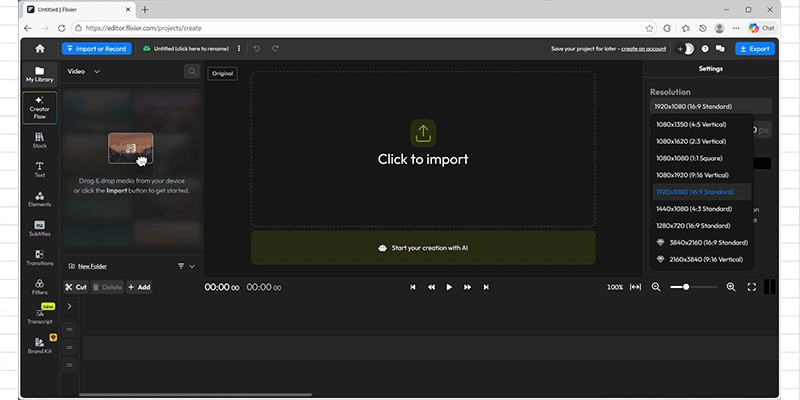
Task: Open project options three-dot menu
Action: pos(239,48)
